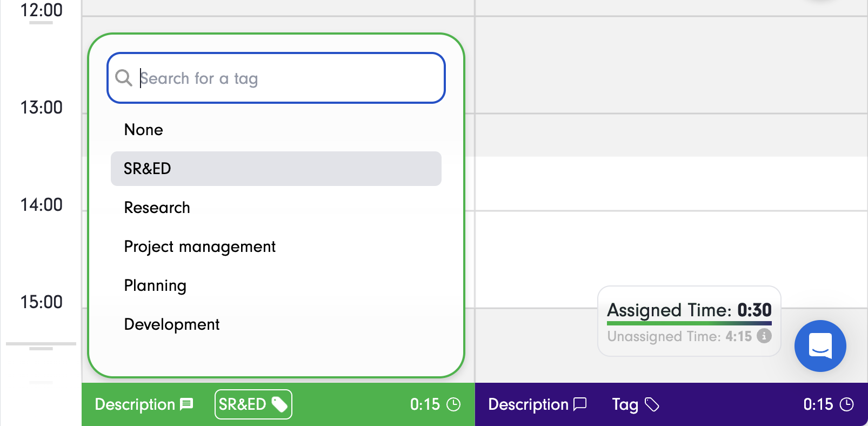Open the Tag selector on purple entry
Image resolution: width=868 pixels, height=426 pixels.
click(x=635, y=404)
